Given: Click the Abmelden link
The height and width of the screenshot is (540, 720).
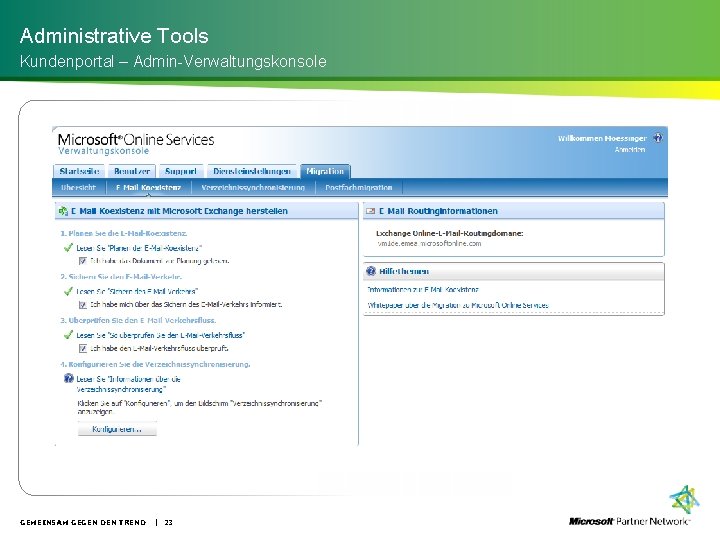Looking at the screenshot, I should (630, 150).
